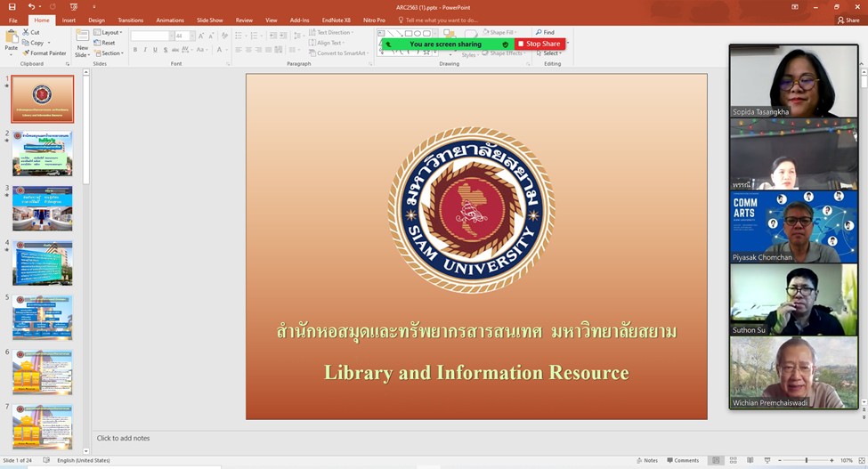Select the Format Painter tool
The width and height of the screenshot is (868, 469).
click(x=45, y=53)
